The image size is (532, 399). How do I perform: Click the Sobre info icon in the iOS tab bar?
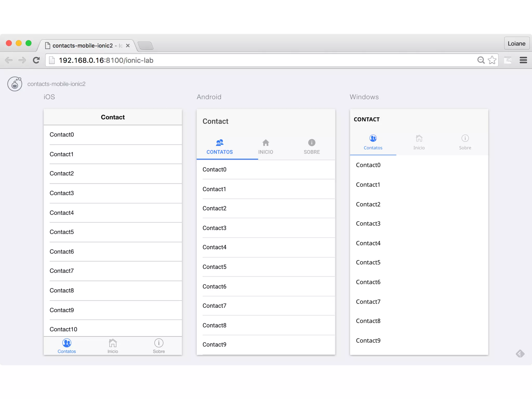point(159,343)
